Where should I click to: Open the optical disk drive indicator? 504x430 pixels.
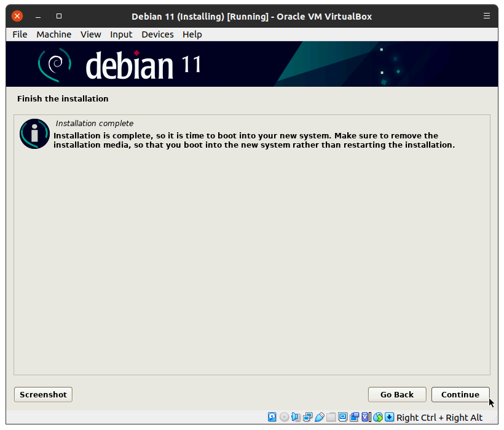[284, 417]
